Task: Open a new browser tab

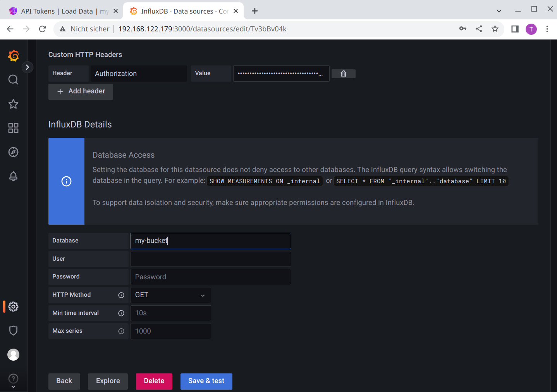Action: click(254, 11)
